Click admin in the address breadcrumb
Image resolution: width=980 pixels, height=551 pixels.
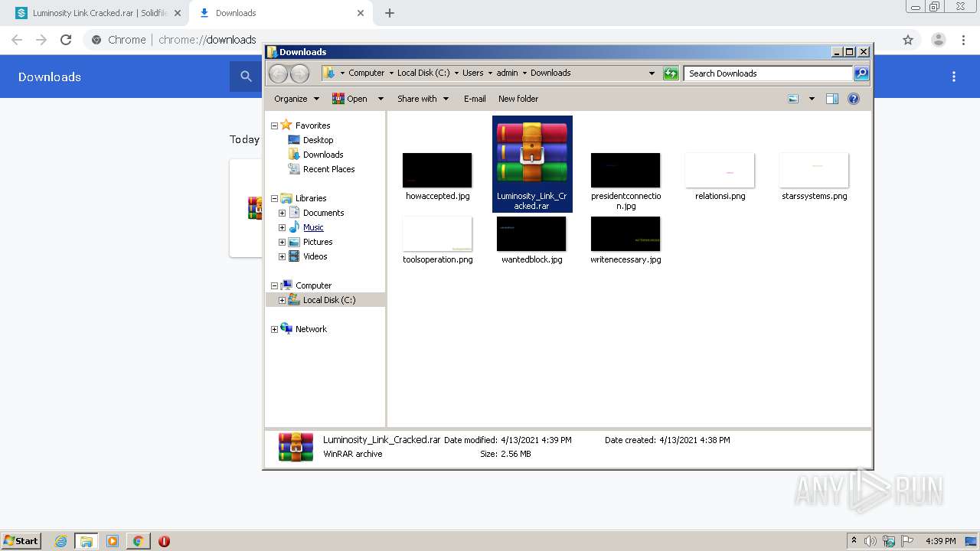pyautogui.click(x=507, y=73)
